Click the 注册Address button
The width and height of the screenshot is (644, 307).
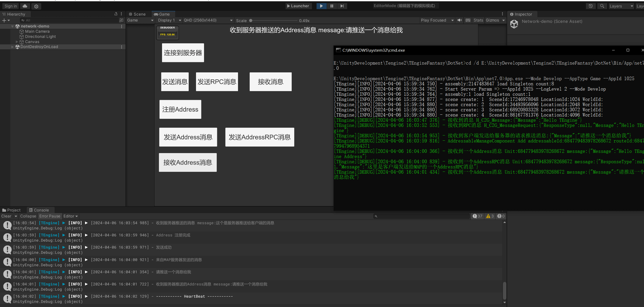[x=180, y=109]
